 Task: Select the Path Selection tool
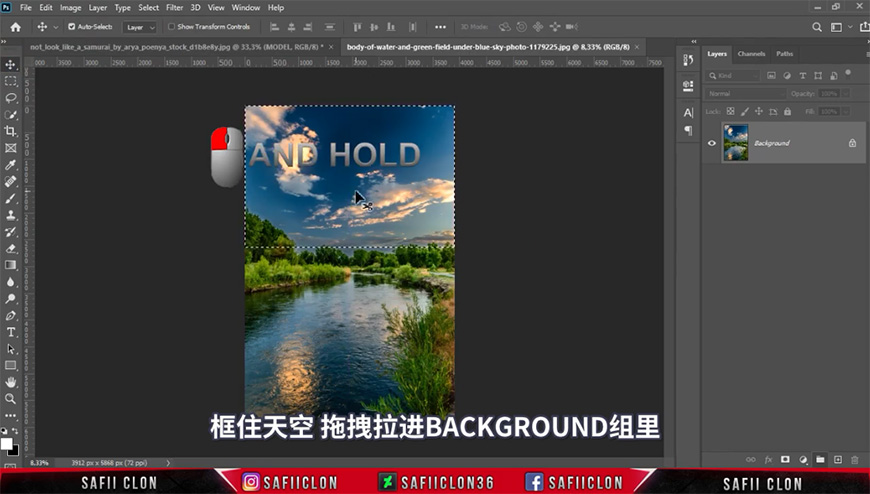tap(11, 349)
